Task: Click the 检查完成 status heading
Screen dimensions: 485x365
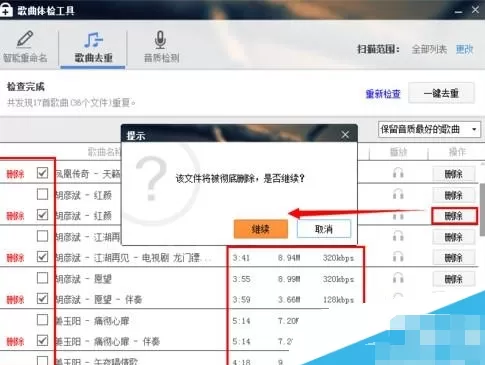Action: [26, 87]
